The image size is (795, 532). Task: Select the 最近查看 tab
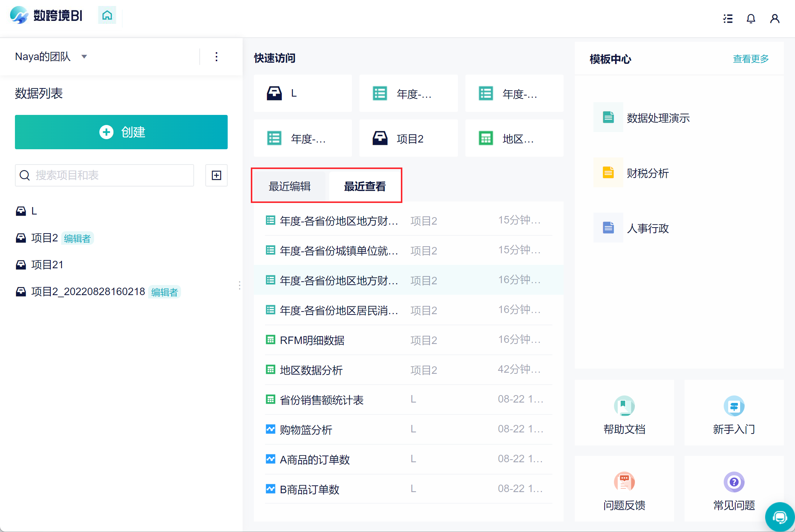click(x=365, y=186)
